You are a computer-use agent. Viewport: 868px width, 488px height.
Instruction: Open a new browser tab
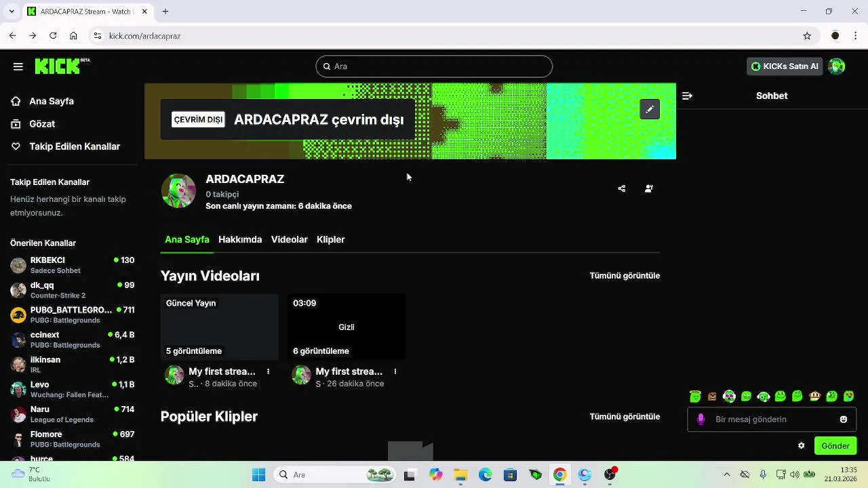165,12
